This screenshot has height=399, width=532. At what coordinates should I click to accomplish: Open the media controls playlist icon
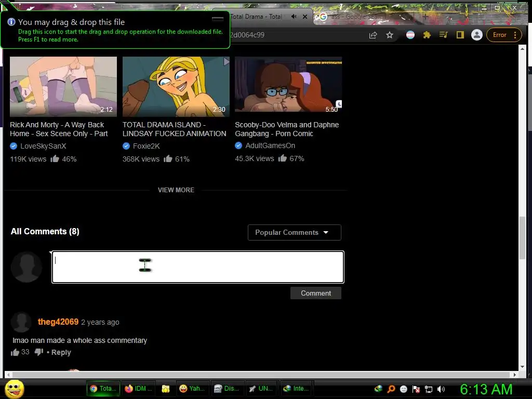[x=443, y=35]
